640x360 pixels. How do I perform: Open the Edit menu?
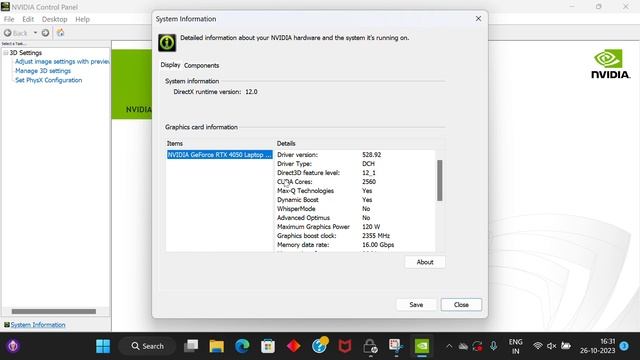point(28,19)
